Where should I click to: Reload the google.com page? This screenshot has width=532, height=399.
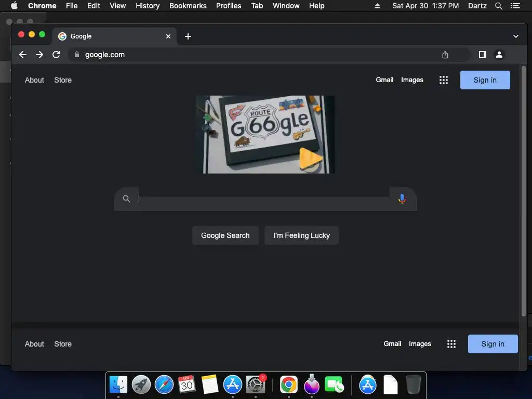tap(56, 55)
